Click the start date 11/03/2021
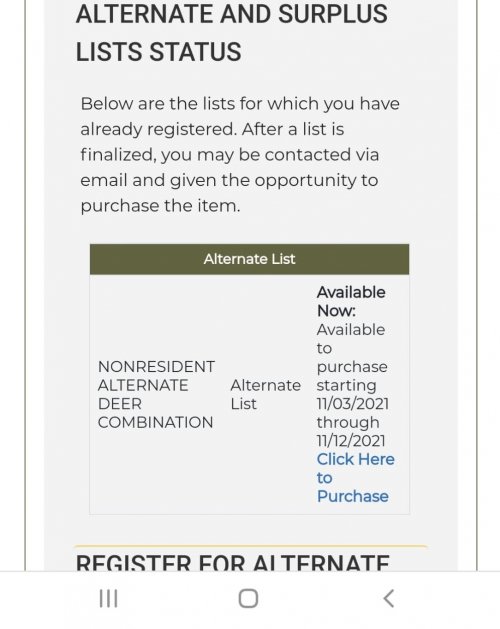Viewport: 500px width, 629px height. pyautogui.click(x=353, y=404)
